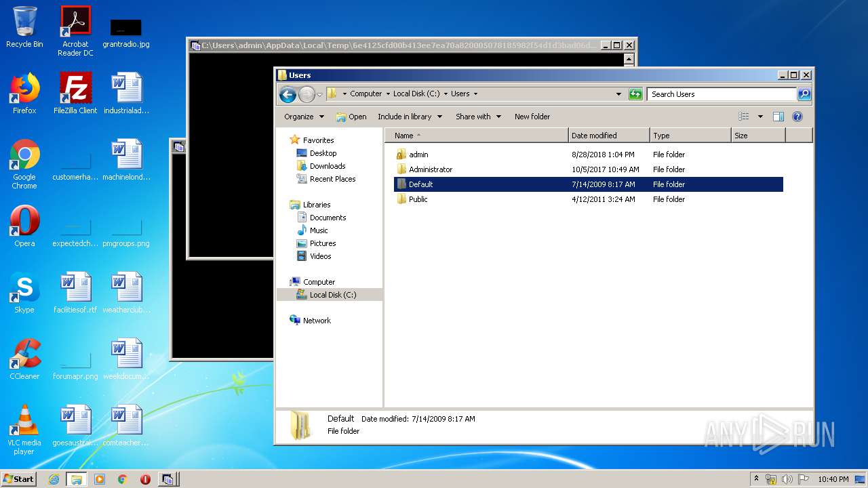Open FileZilla Client shortcut
Screen dimensions: 868x488
pyautogui.click(x=75, y=94)
